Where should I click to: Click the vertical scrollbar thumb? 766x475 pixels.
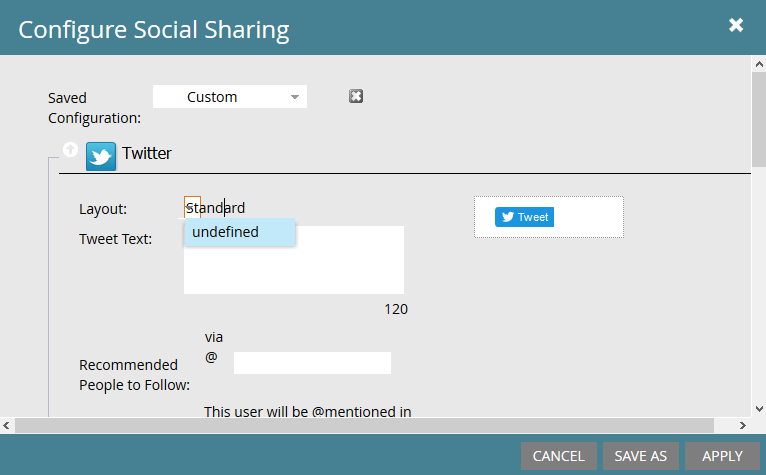pos(758,120)
